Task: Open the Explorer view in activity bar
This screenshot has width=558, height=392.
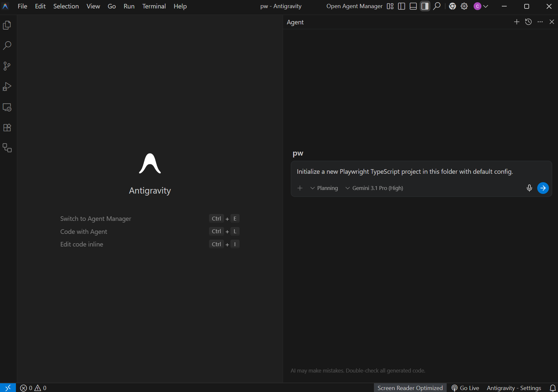Action: pos(7,25)
